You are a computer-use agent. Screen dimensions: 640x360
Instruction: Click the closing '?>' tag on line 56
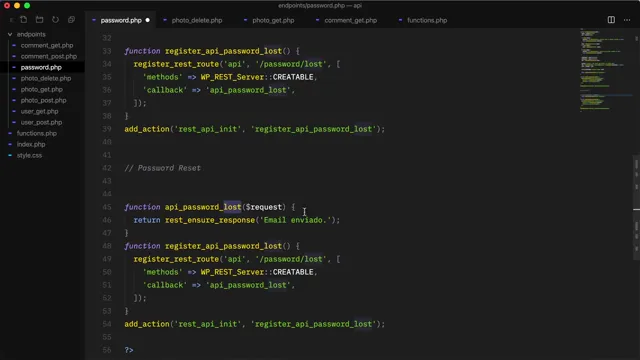[129, 350]
